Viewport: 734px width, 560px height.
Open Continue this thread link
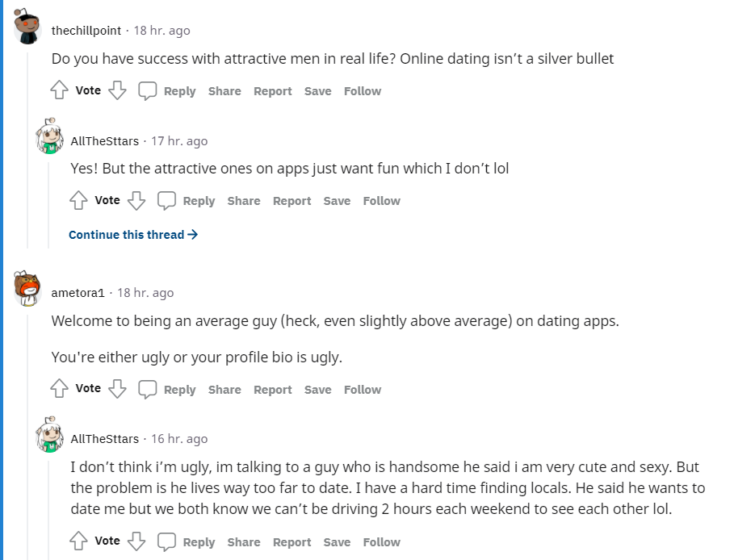tap(133, 235)
